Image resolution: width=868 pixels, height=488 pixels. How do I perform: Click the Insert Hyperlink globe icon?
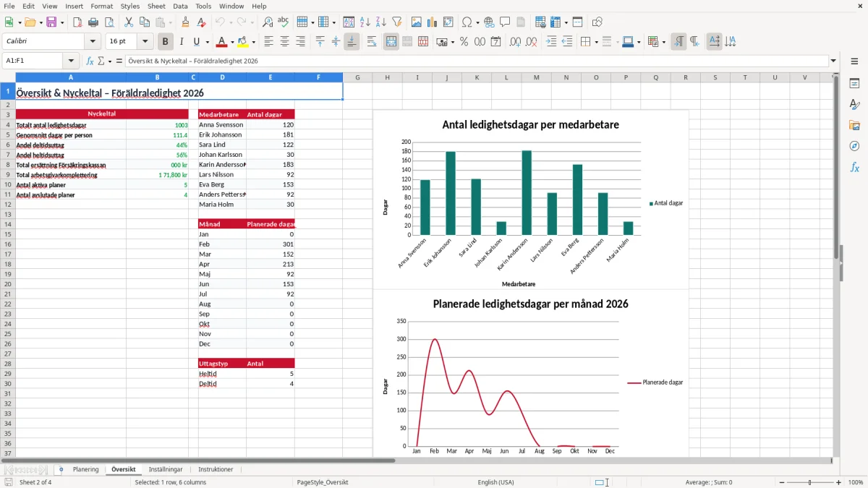pyautogui.click(x=489, y=22)
